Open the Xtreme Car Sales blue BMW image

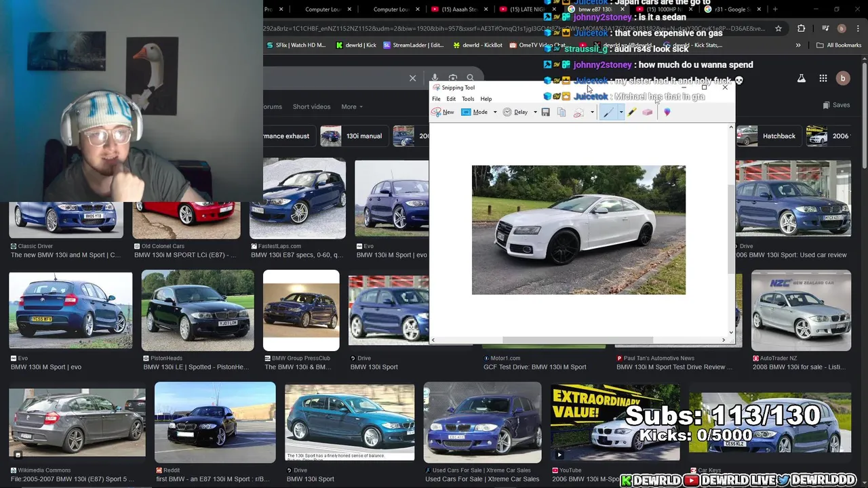coord(482,422)
